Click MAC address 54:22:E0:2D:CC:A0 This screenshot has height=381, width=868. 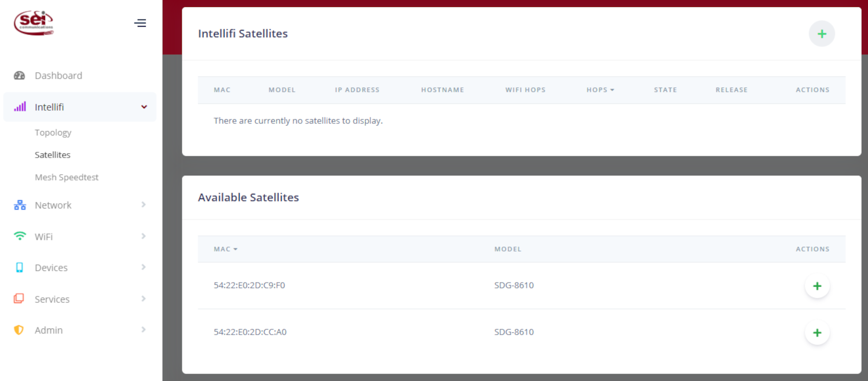click(x=250, y=332)
